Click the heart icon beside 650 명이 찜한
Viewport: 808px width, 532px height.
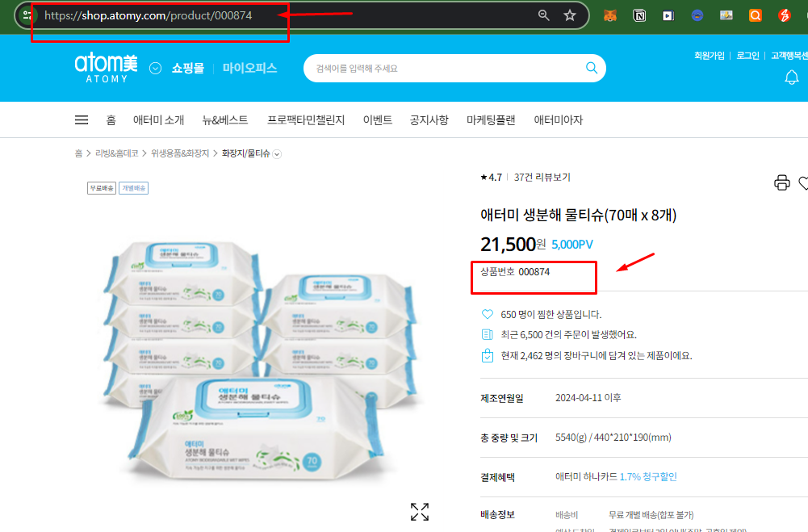pyautogui.click(x=487, y=314)
